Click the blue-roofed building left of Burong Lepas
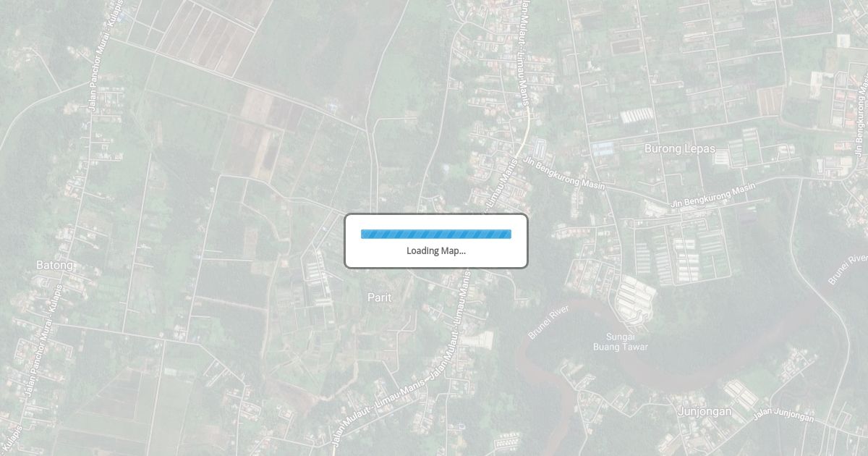868x456 pixels. click(603, 149)
